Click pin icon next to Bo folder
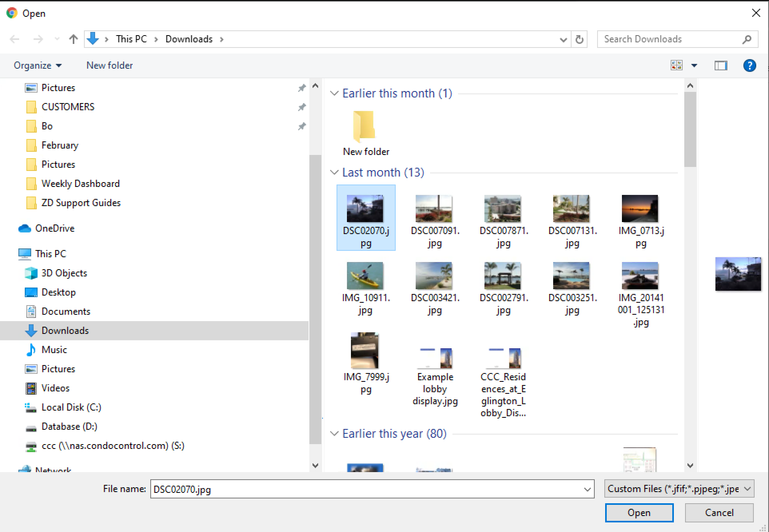Screen dimensions: 769x532 (302, 126)
